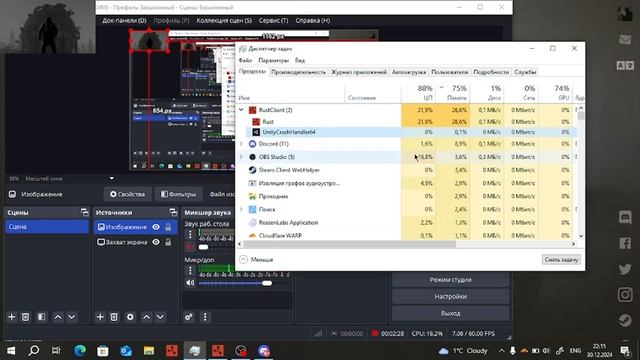Viewport: 640px width, 360px height.
Task: Toggle visibility of Захват экрана source
Action: click(x=156, y=242)
